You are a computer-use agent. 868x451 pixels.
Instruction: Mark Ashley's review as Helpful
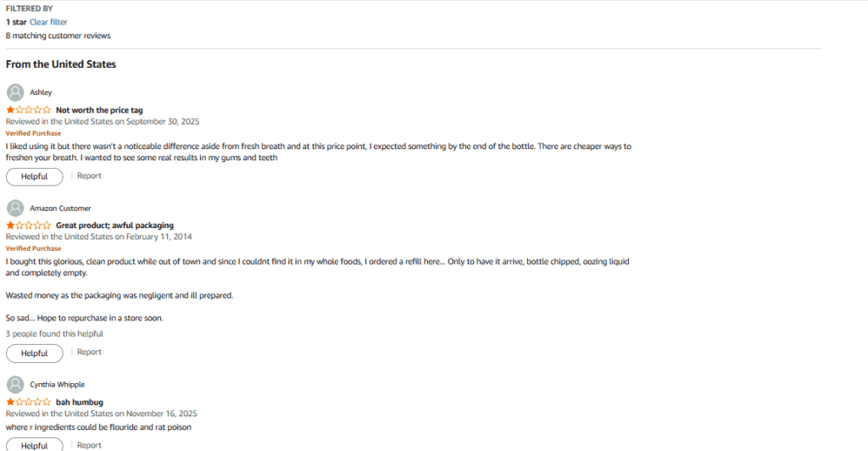pos(34,176)
